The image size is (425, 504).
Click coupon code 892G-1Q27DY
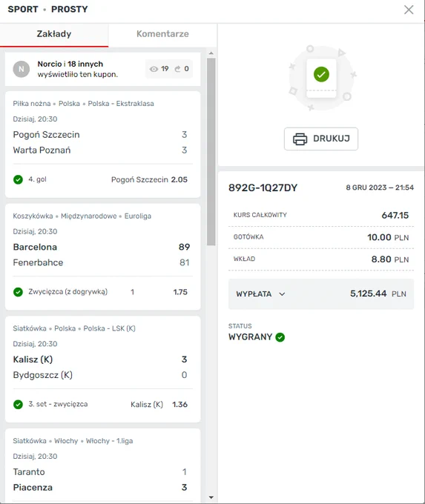click(x=263, y=188)
